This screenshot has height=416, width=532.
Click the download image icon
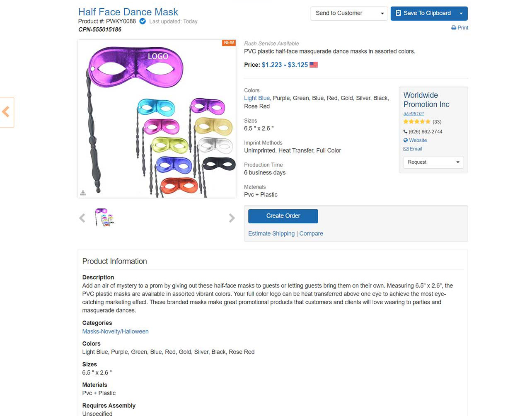[x=83, y=193]
